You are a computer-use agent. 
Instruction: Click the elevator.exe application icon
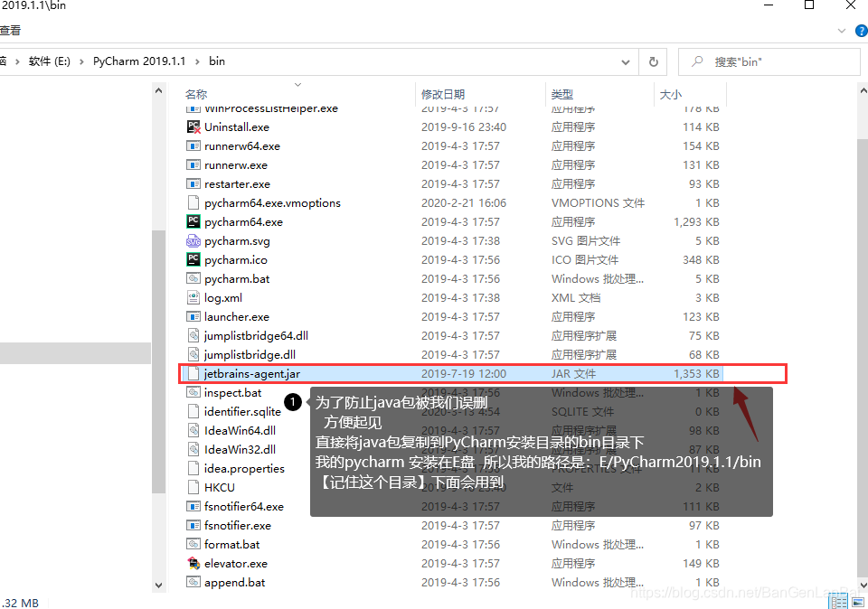[193, 564]
